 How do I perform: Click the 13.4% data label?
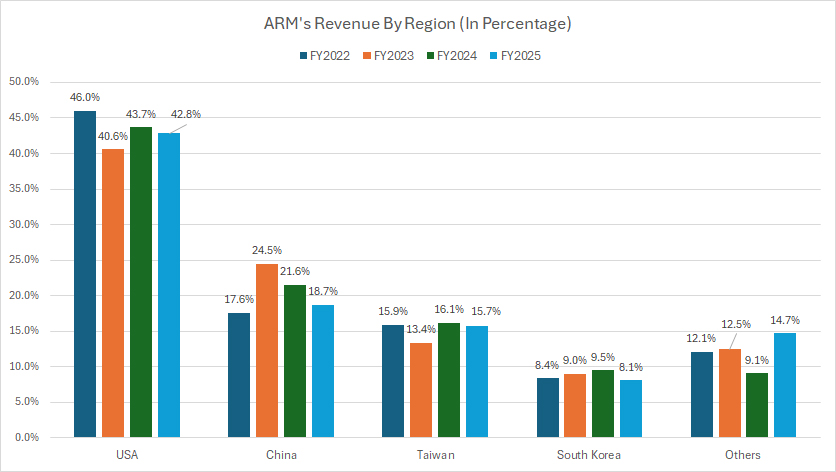(421, 330)
